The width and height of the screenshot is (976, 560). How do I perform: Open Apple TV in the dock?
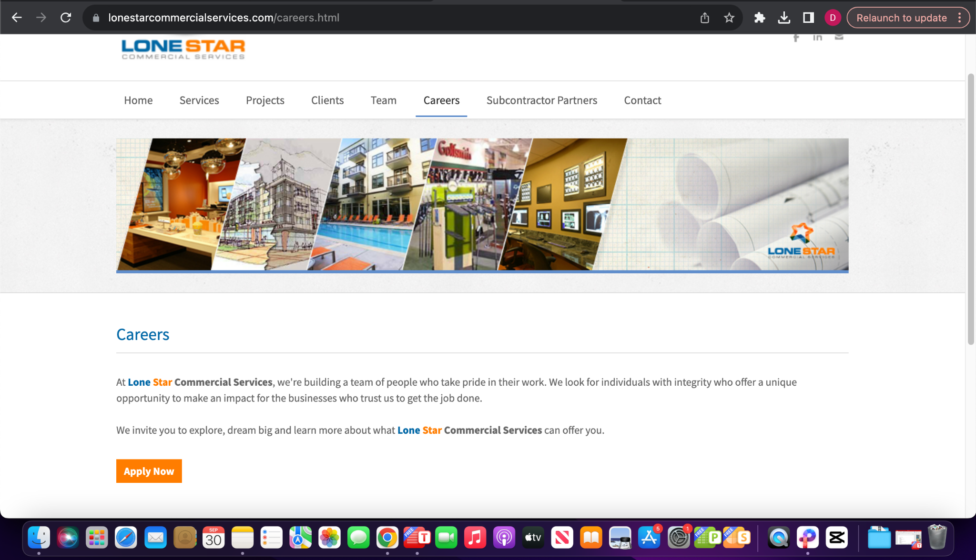pyautogui.click(x=533, y=538)
